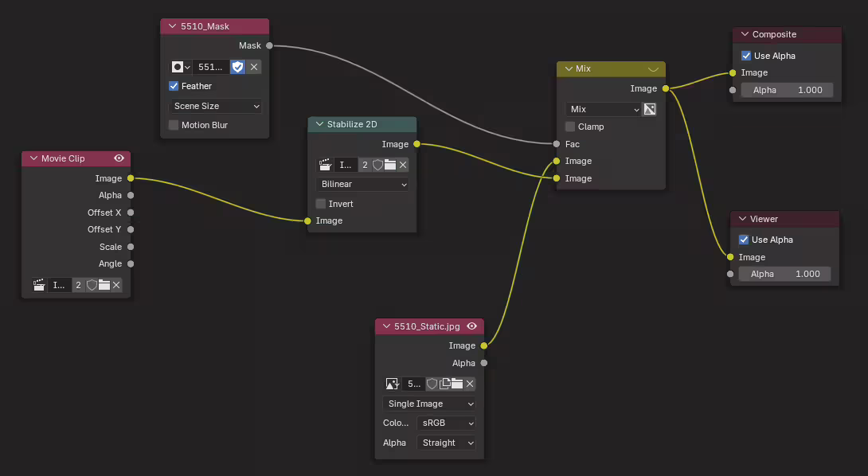The height and width of the screenshot is (476, 868).
Task: Open the Bilinear interpolation dropdown in Stabilize 2D
Action: (362, 184)
